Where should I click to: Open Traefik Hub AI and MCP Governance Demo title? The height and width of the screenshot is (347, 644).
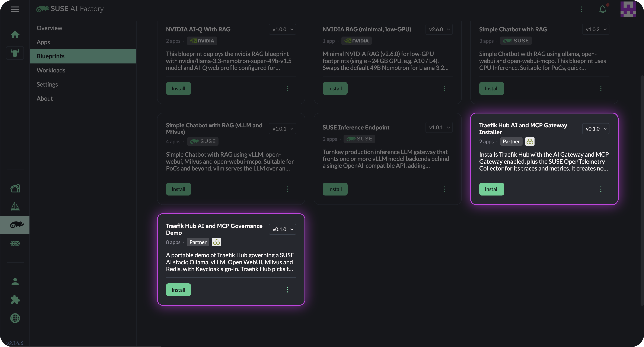pyautogui.click(x=214, y=229)
